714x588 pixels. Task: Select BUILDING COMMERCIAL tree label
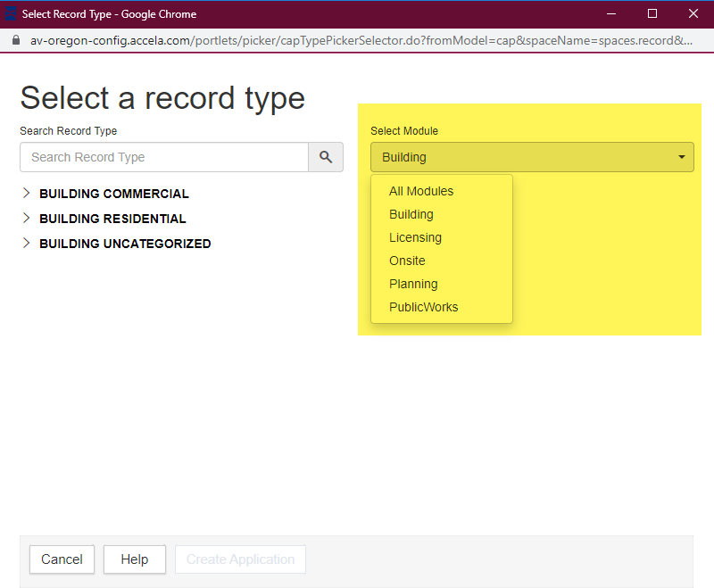coord(114,194)
